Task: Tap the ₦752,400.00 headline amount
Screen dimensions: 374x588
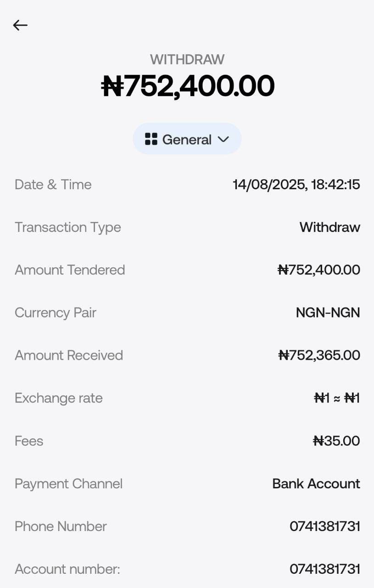Action: click(187, 86)
